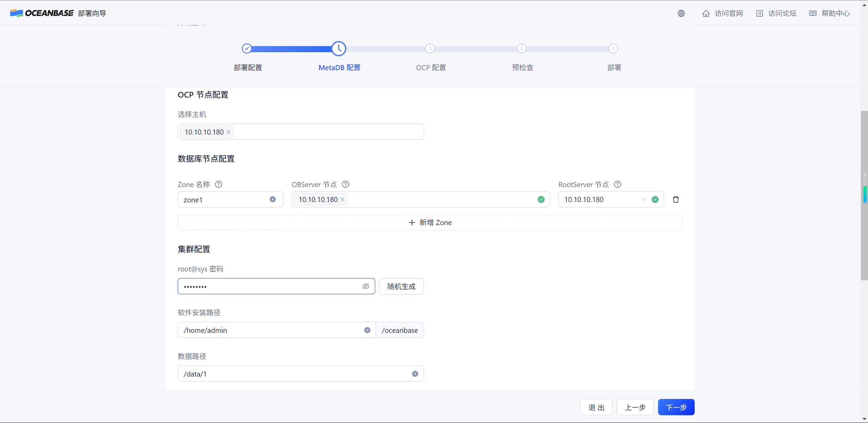The image size is (868, 423).
Task: Click Zone 名称 help question-mark icon
Action: click(x=219, y=184)
